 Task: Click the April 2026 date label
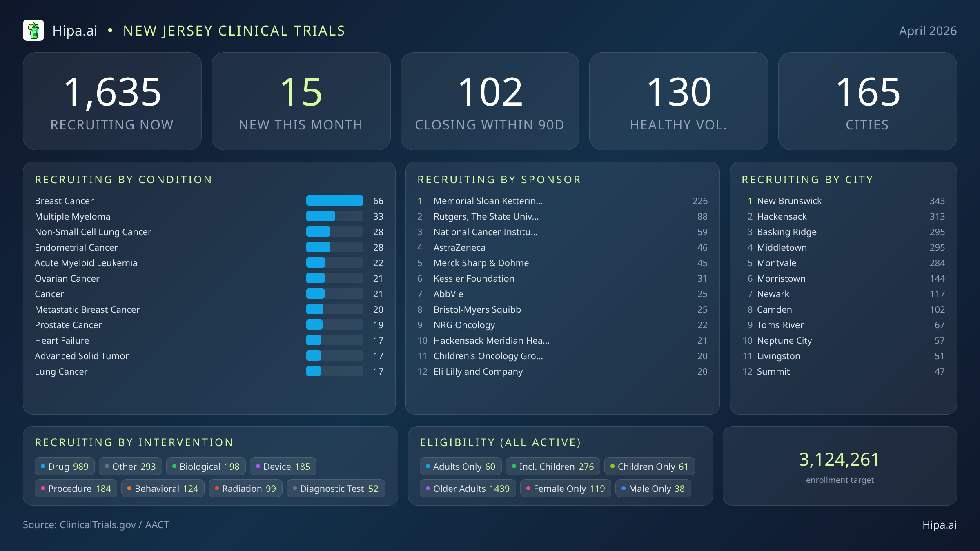tap(928, 31)
